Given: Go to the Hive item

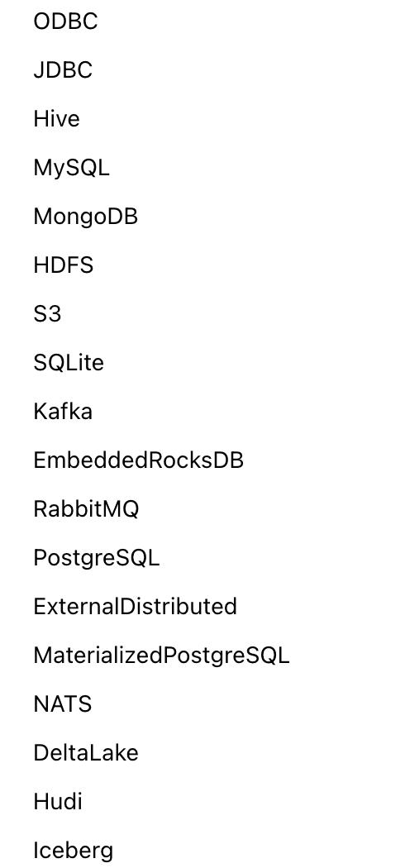Looking at the screenshot, I should point(56,119).
